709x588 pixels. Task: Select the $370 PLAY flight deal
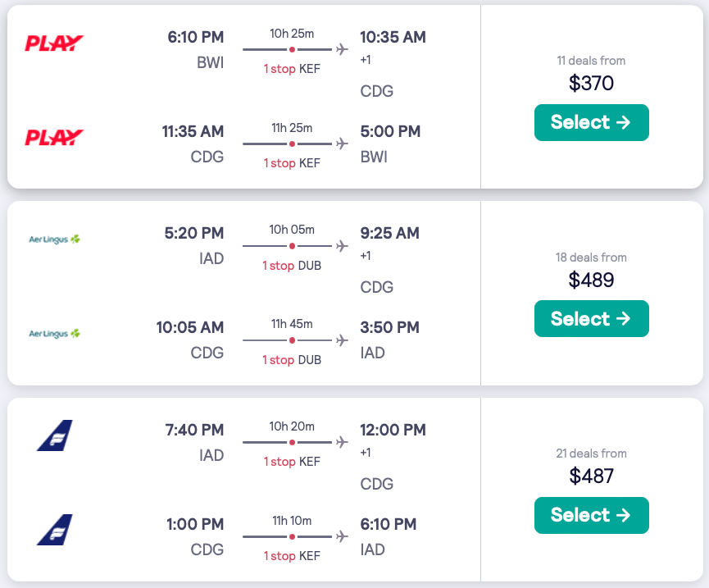pos(591,122)
